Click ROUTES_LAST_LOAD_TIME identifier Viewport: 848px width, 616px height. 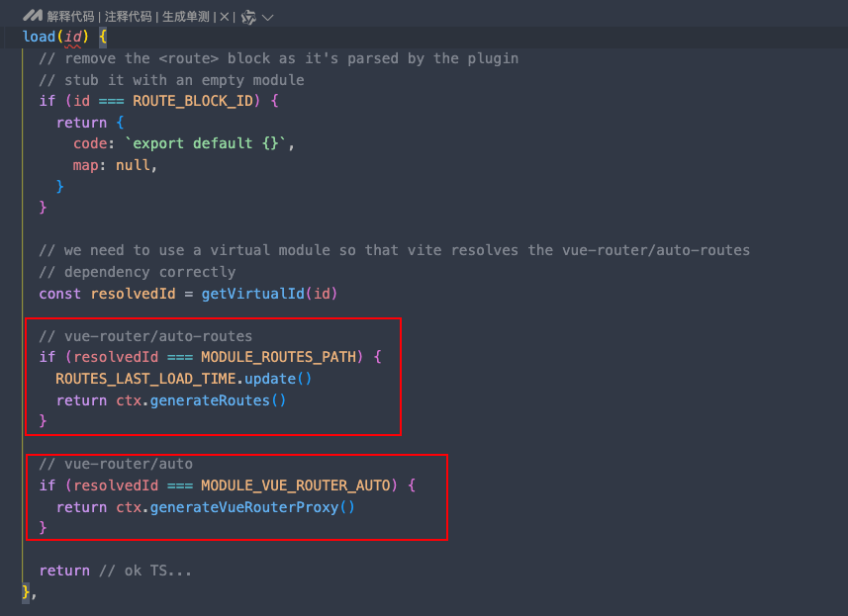(145, 379)
